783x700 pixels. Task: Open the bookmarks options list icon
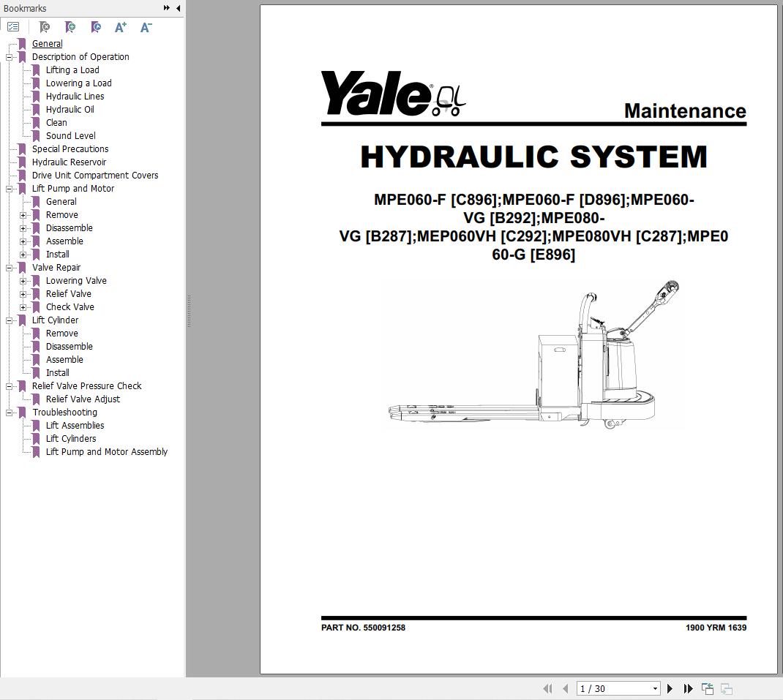click(13, 27)
